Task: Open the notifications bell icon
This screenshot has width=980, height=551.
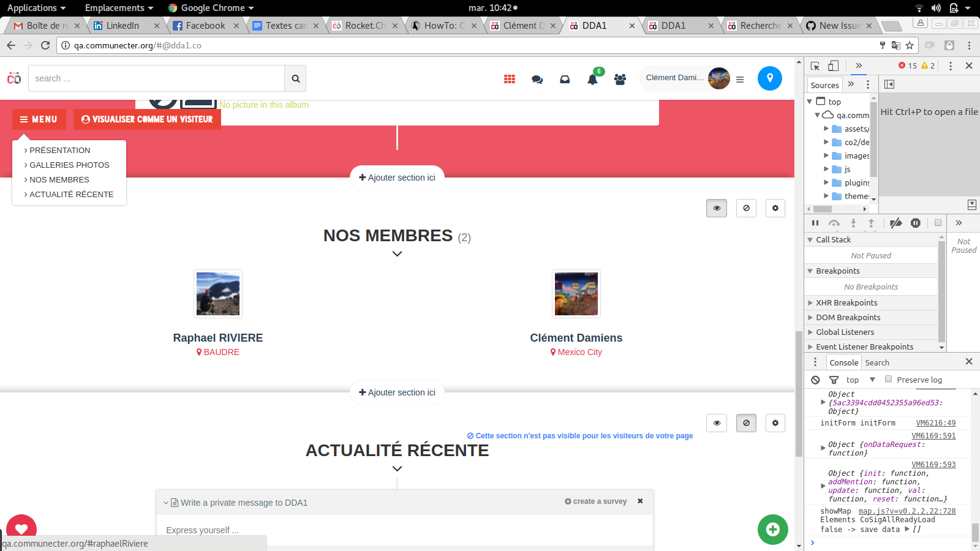Action: click(x=592, y=80)
